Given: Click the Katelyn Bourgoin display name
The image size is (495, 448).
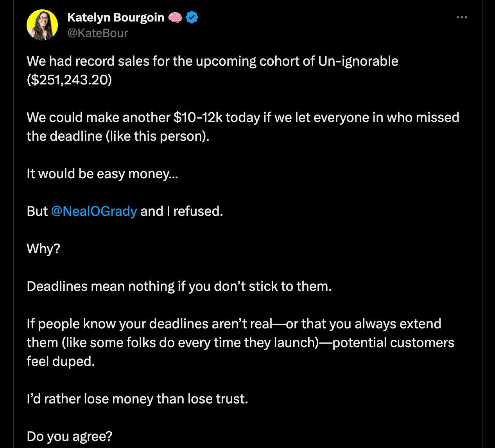Looking at the screenshot, I should point(116,18).
